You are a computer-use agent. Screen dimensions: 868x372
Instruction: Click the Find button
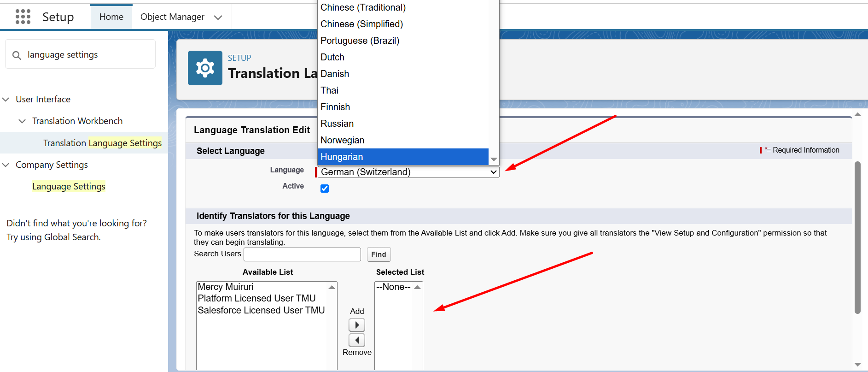coord(379,254)
